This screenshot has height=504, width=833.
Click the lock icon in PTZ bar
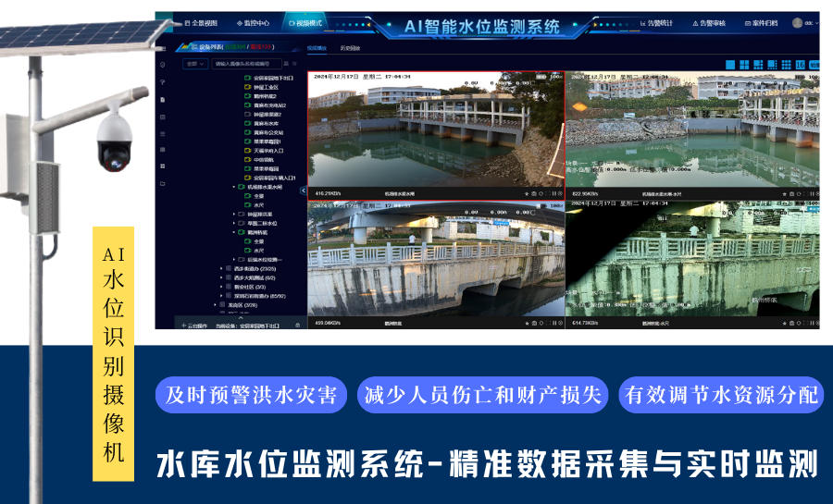tap(297, 326)
